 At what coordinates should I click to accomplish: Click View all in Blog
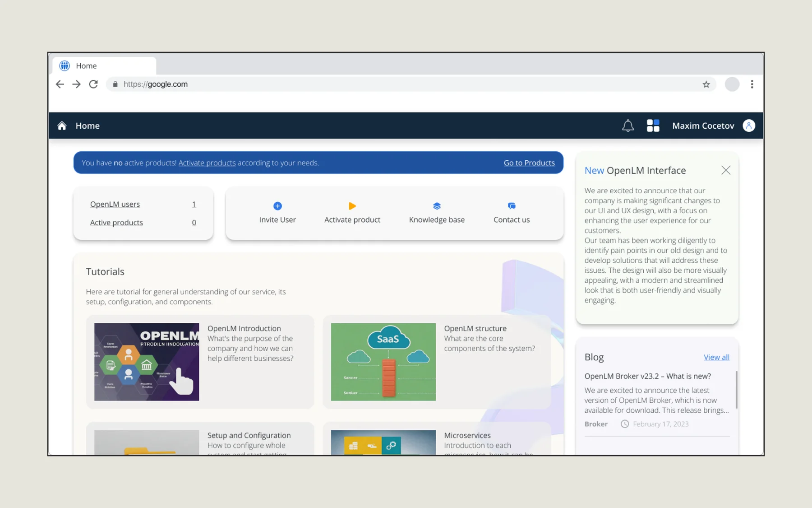pos(716,357)
